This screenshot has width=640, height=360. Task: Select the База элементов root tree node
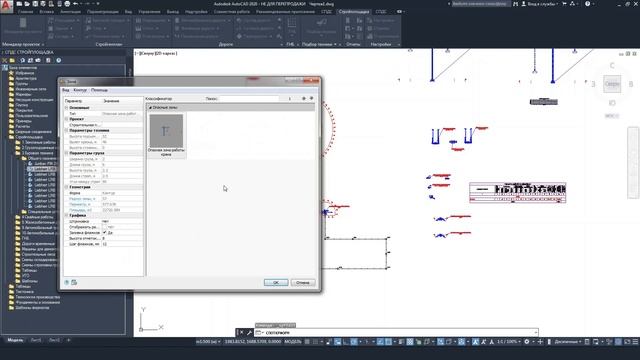[x=22, y=68]
